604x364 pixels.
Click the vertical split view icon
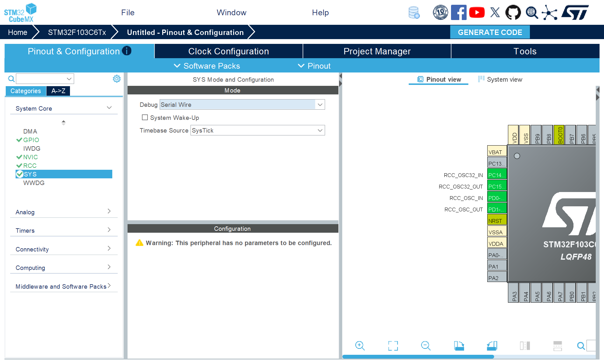525,346
